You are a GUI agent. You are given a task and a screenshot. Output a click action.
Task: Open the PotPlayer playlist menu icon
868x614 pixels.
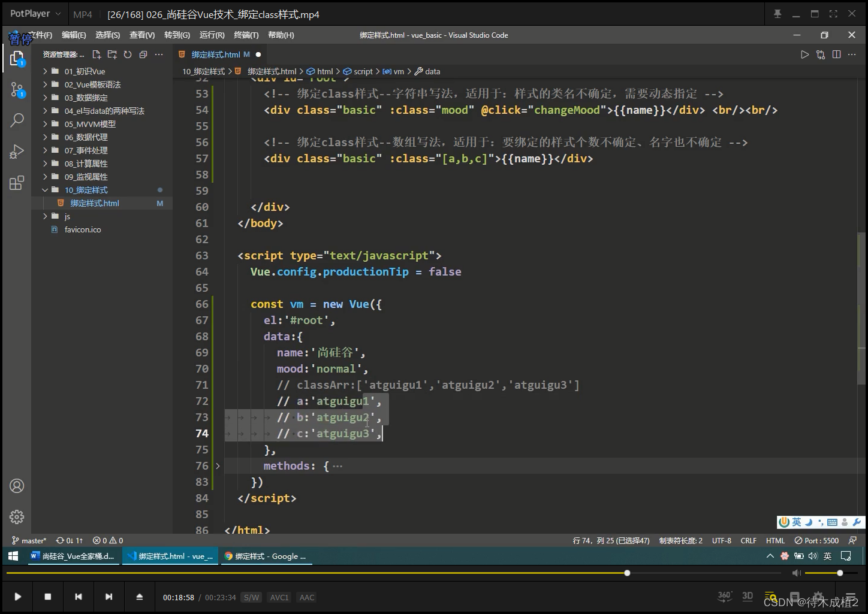click(x=850, y=597)
